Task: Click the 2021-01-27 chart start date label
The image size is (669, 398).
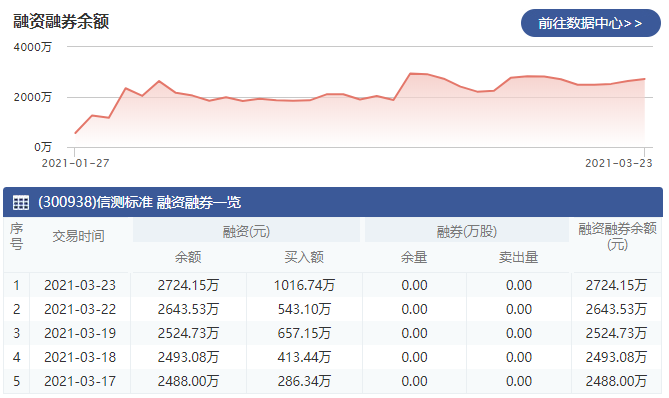Action: point(75,163)
